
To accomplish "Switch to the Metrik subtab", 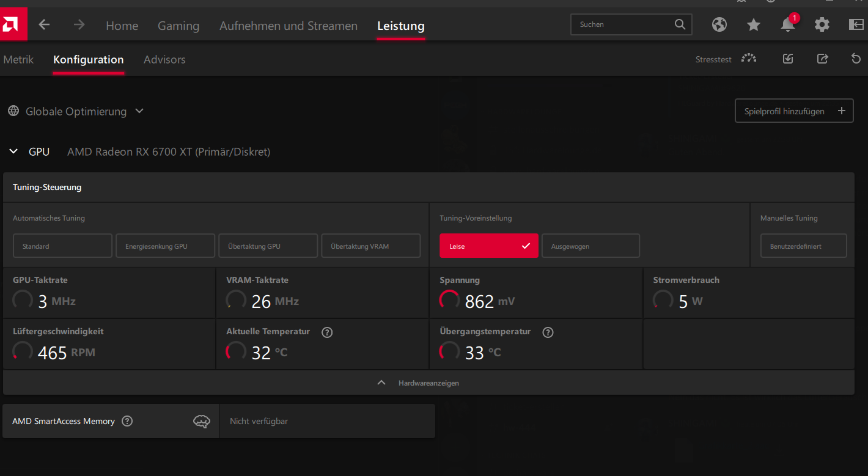I will pyautogui.click(x=18, y=59).
